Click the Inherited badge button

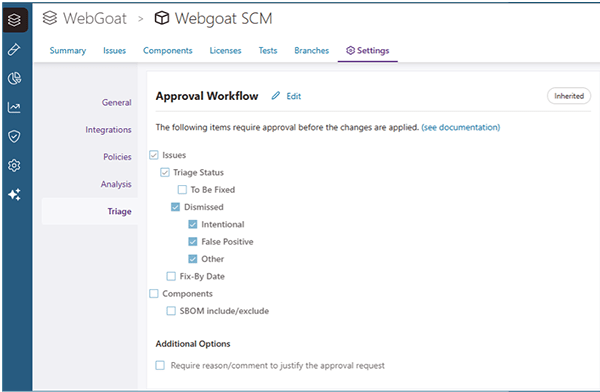[x=569, y=96]
